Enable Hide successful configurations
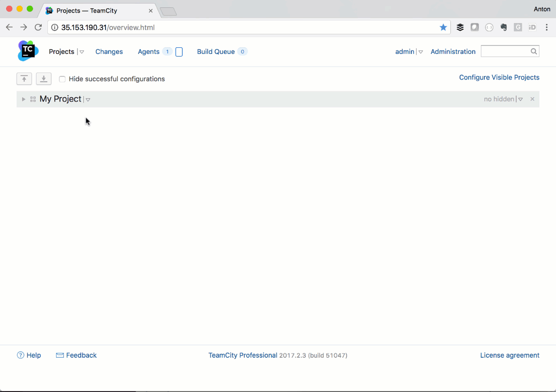 pos(62,79)
